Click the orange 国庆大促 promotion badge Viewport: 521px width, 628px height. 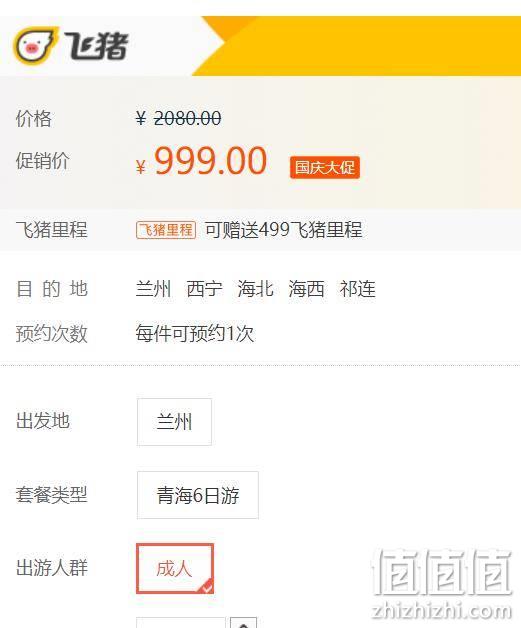(x=325, y=167)
